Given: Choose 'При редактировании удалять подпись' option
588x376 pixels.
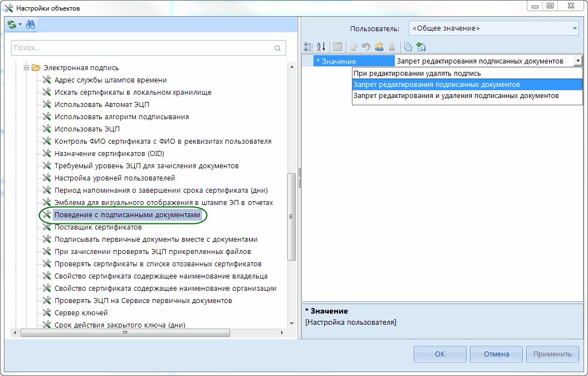Looking at the screenshot, I should 416,74.
